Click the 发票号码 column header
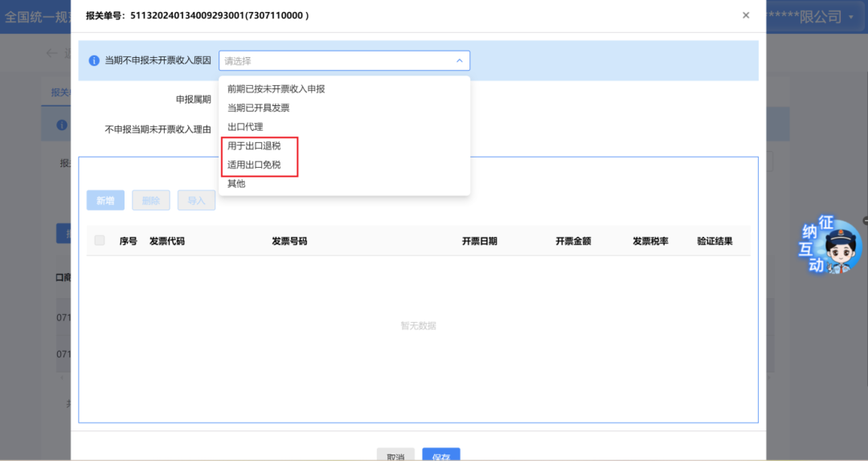This screenshot has height=461, width=868. coord(289,241)
